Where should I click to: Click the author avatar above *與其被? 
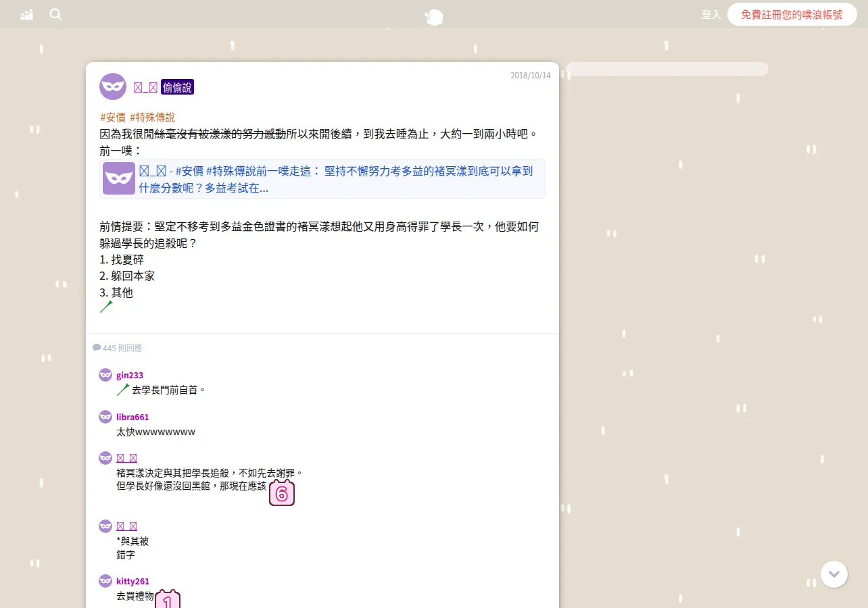105,526
